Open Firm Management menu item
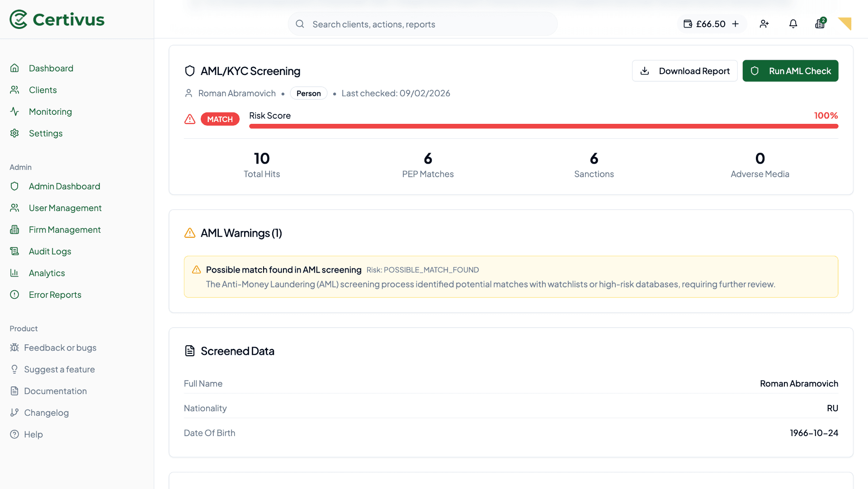The width and height of the screenshot is (868, 489). [x=65, y=230]
